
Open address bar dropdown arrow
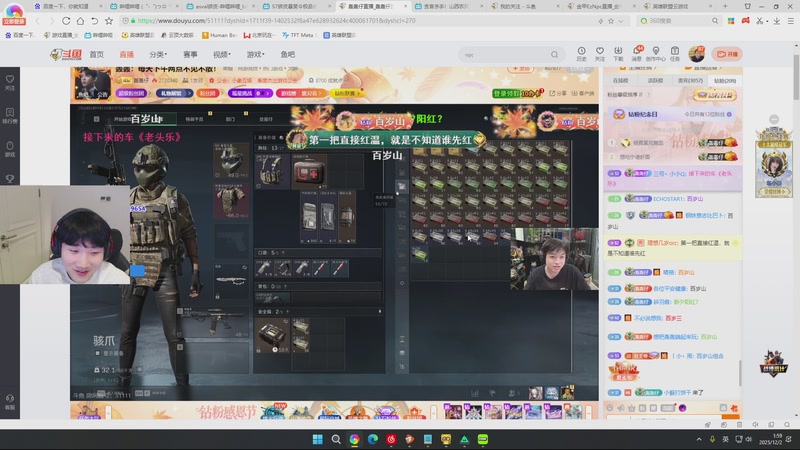click(621, 21)
